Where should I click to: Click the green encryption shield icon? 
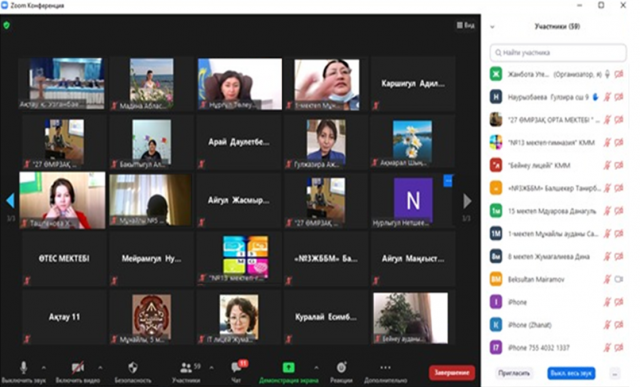tap(6, 25)
